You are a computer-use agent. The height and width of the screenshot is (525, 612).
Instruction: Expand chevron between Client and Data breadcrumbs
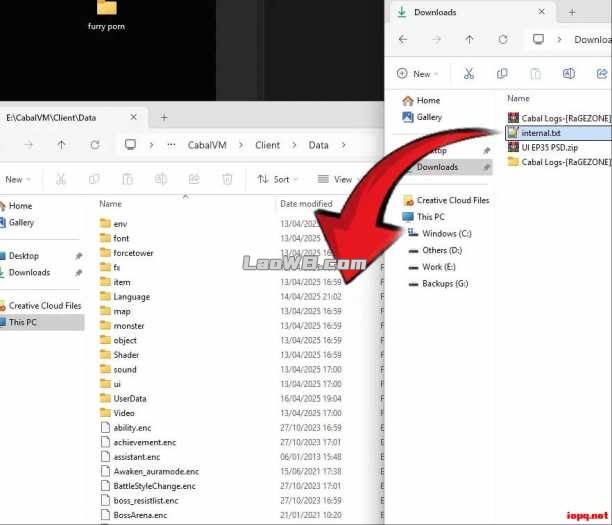tap(294, 145)
